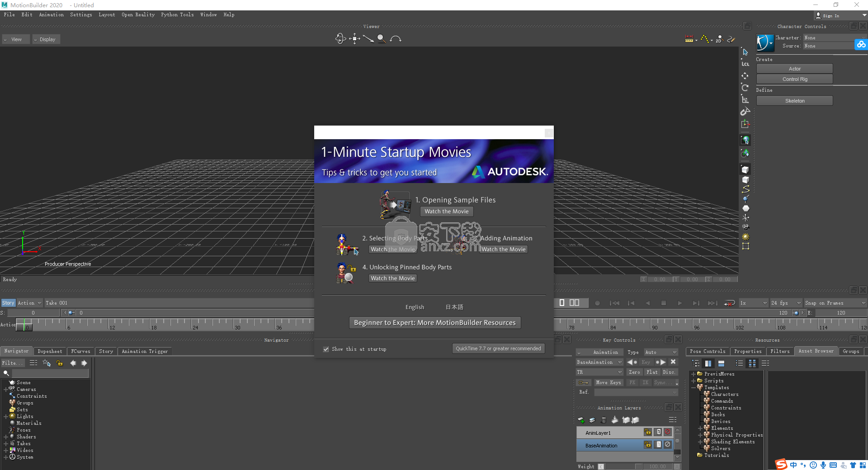Click the Zoom magnifier tool in Viewer toolbar
This screenshot has height=470, width=868.
pos(382,39)
